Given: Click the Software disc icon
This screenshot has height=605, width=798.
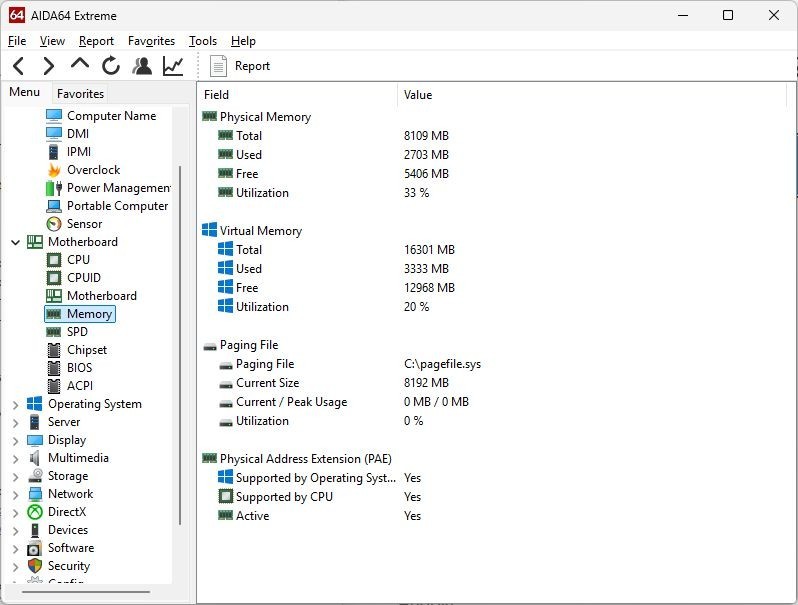Looking at the screenshot, I should [x=35, y=549].
